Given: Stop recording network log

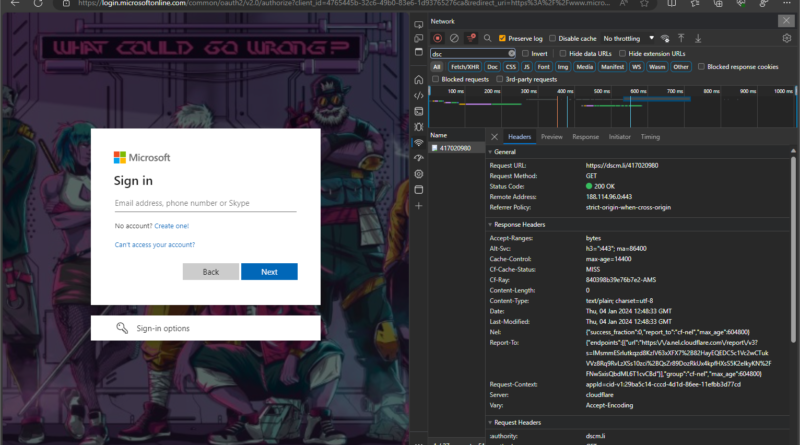Looking at the screenshot, I should (x=437, y=38).
